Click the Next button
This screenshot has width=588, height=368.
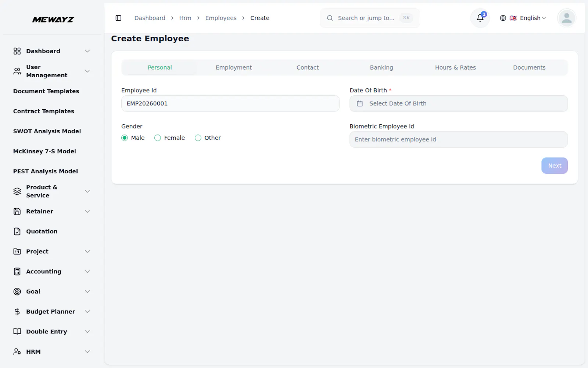click(x=555, y=166)
